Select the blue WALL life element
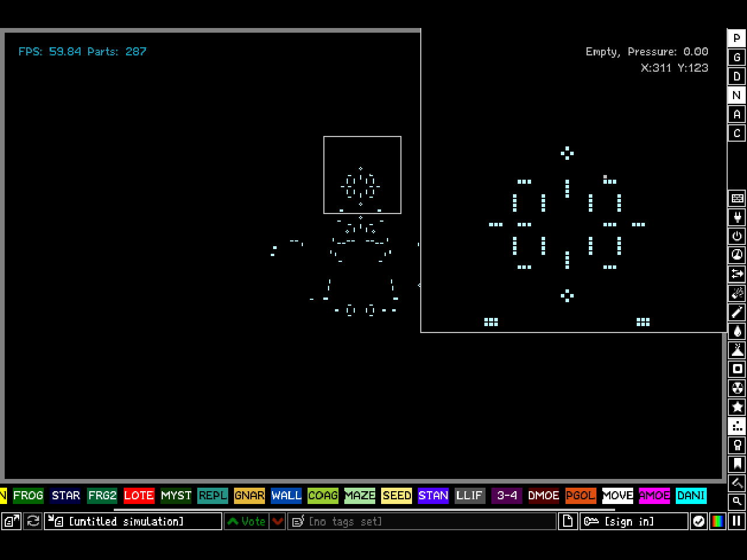Screen dimensions: 747x560 point(286,495)
